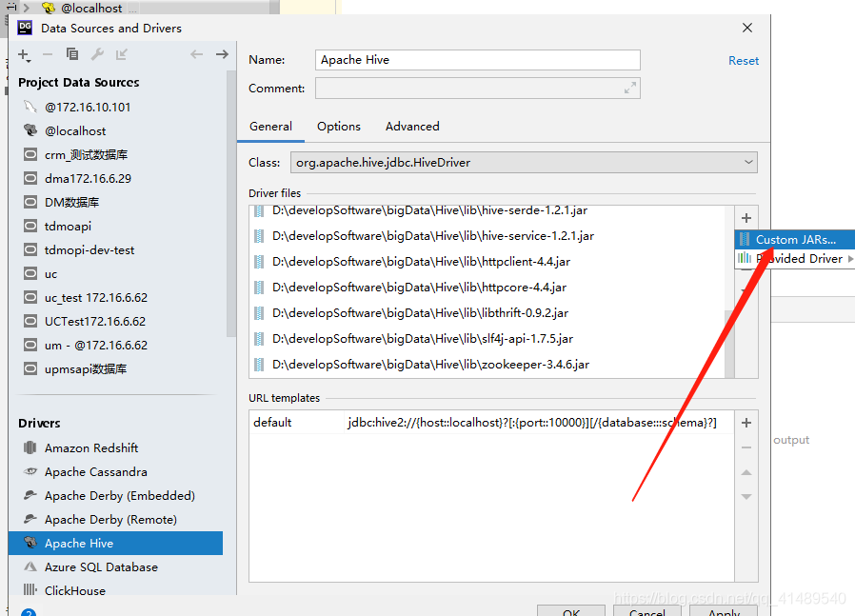Select slf4j-api-1.7.5.jar driver file
The height and width of the screenshot is (616, 855).
(x=423, y=339)
